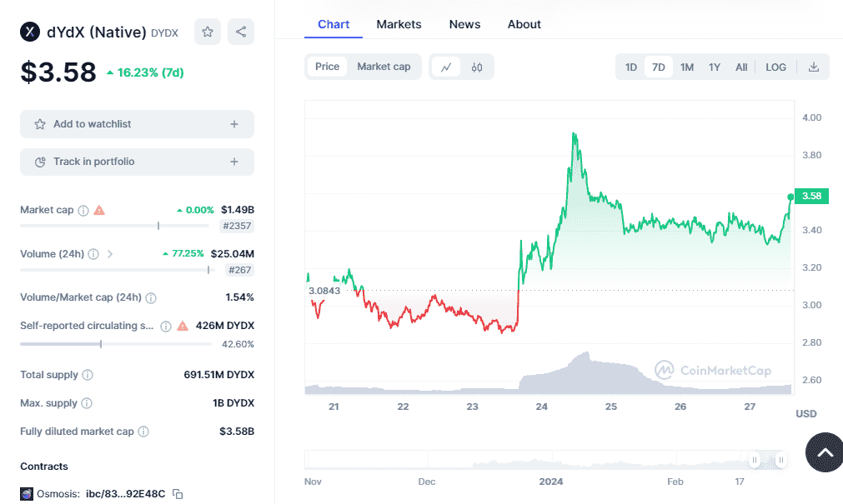Screen dimensions: 843x504
Task: Click left handle of range navigator
Action: point(755,460)
